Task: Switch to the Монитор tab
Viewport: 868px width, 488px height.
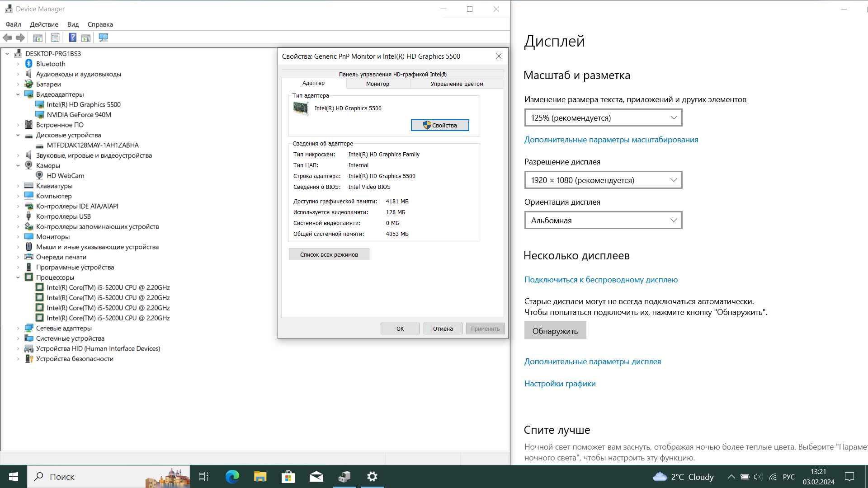Action: [x=377, y=84]
